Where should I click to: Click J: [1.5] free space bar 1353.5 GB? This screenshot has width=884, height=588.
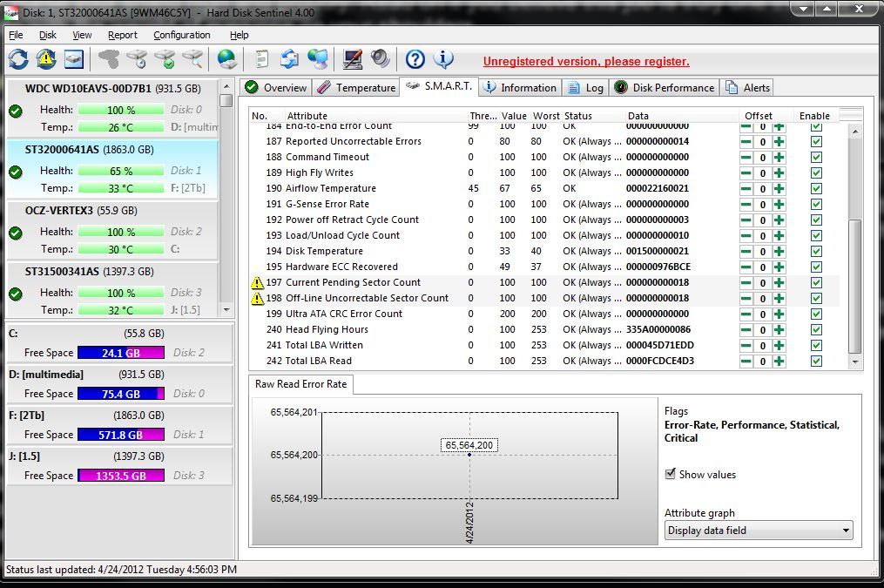[121, 476]
